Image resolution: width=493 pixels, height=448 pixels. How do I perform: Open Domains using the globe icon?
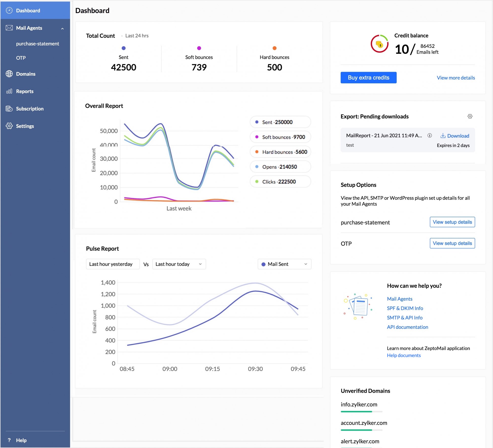(x=9, y=74)
